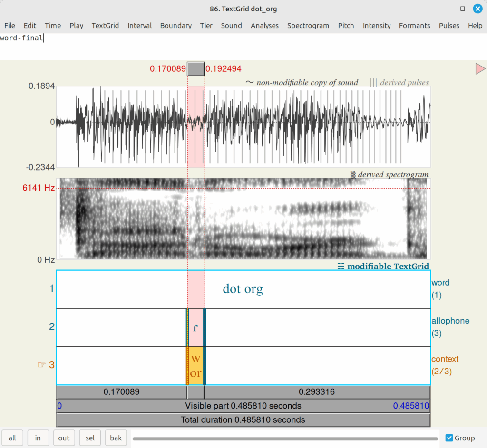Click the horizontal scrollbar at the bottom
This screenshot has width=487, height=448.
284,438
